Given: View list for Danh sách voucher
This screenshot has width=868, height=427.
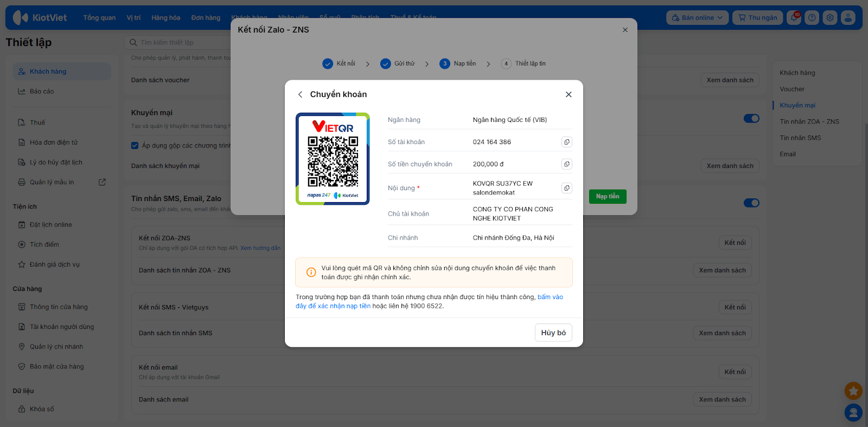Looking at the screenshot, I should [x=730, y=80].
